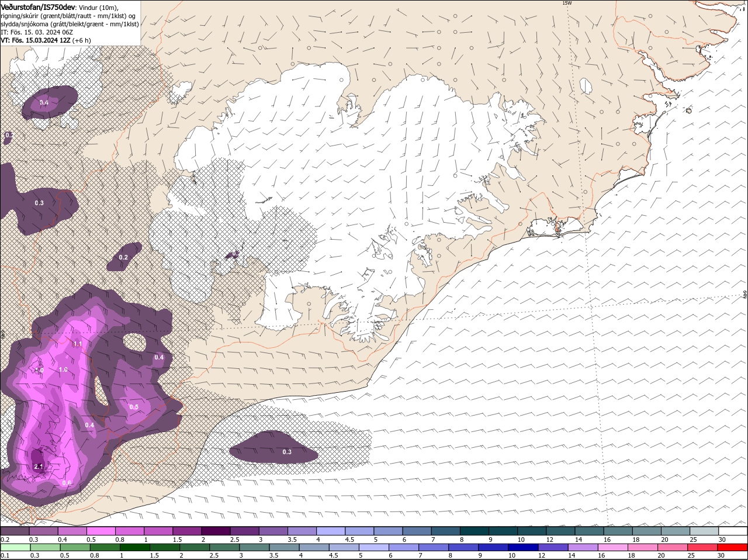Click the '0.2' value starting the top legend scale

pos(5,540)
